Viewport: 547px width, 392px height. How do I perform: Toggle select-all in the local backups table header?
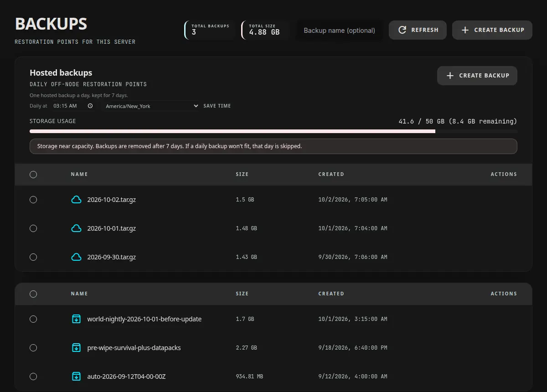33,294
